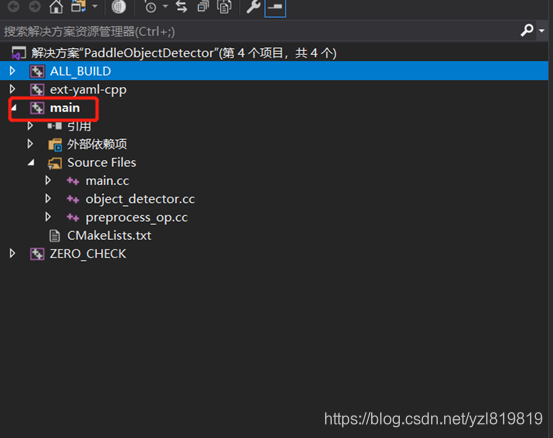Switch views with the solution/folder icon
Image resolution: width=553 pixels, height=438 pixels.
coord(78,6)
